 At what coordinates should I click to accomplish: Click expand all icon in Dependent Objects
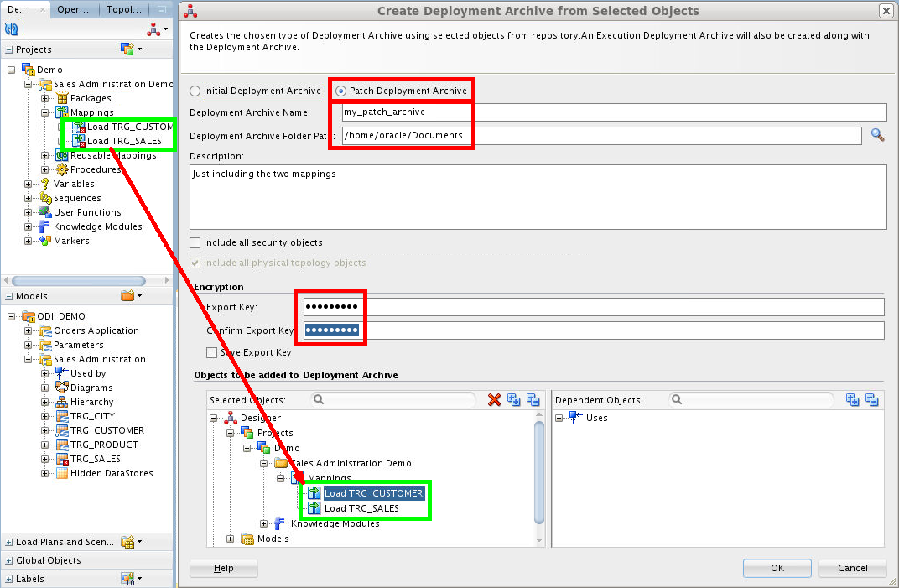853,400
